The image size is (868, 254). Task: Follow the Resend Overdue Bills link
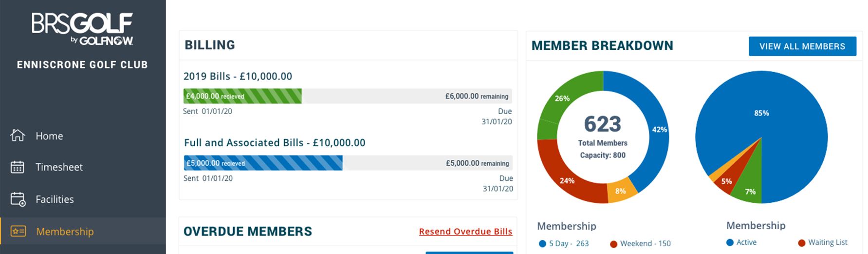[465, 232]
